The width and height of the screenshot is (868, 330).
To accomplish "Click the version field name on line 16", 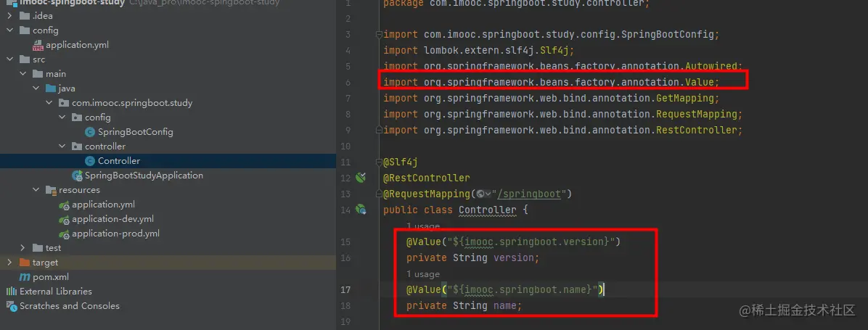I will click(x=514, y=258).
